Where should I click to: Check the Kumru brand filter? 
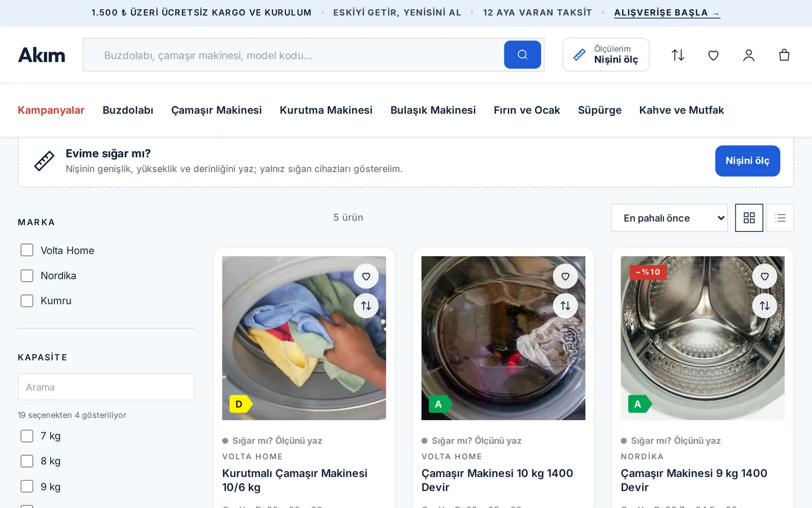click(x=27, y=301)
